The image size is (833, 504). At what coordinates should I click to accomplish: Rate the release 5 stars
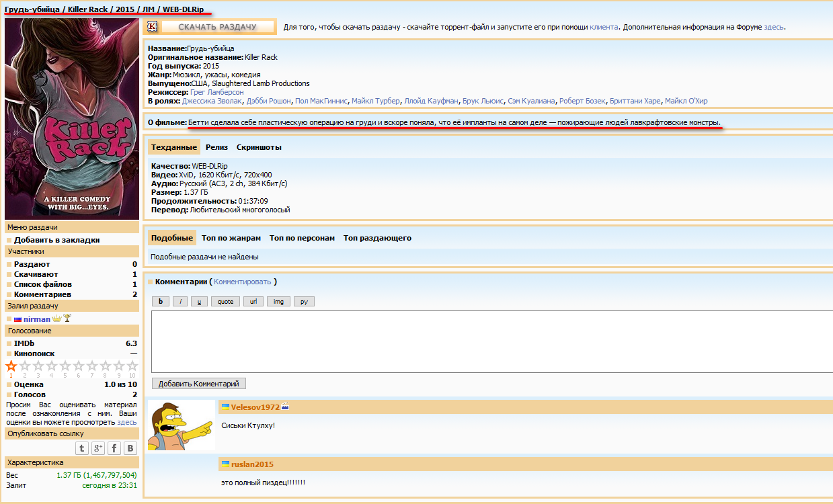coord(65,366)
